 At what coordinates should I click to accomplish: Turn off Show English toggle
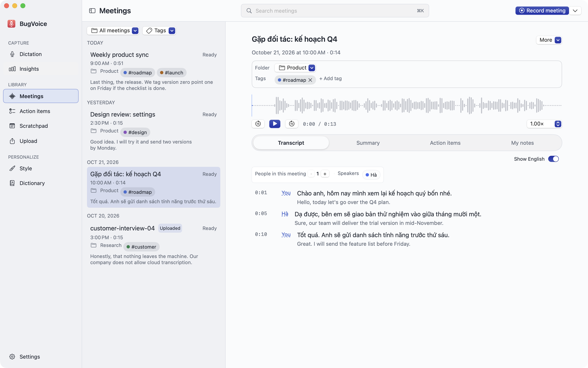tap(553, 159)
